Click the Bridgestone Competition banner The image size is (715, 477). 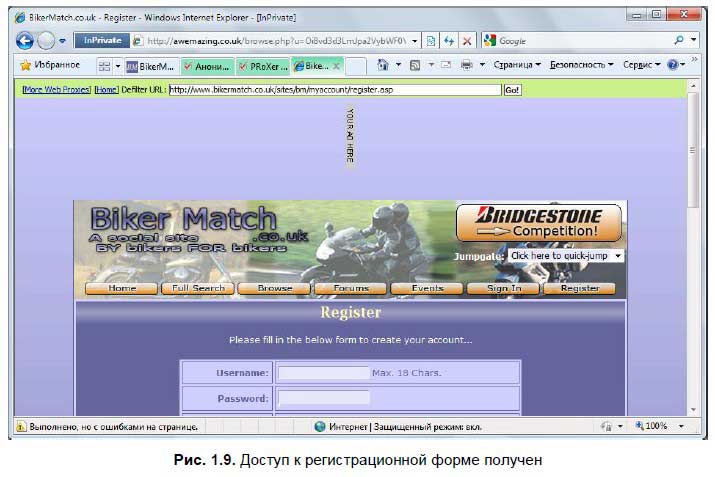point(538,222)
